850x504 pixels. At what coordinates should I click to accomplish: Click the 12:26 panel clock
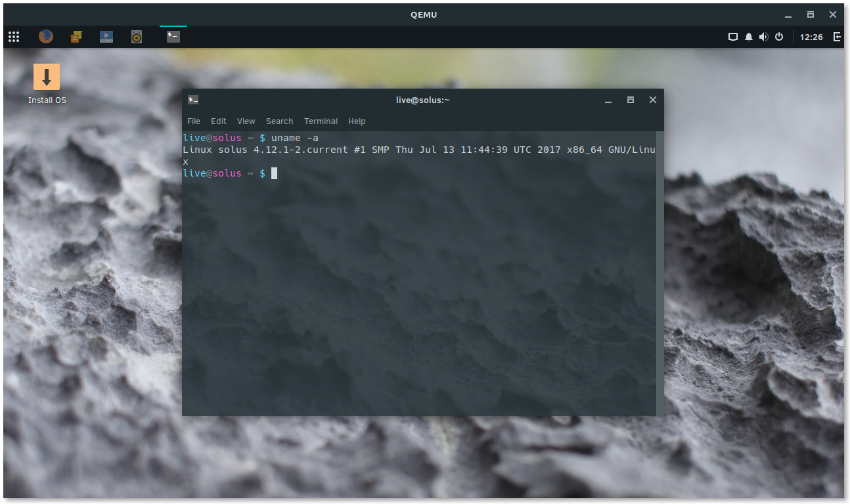(x=811, y=37)
